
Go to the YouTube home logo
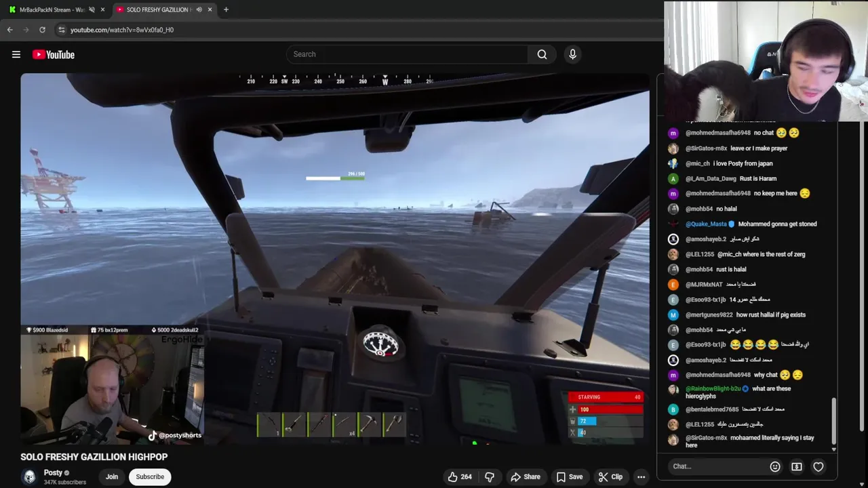(54, 54)
